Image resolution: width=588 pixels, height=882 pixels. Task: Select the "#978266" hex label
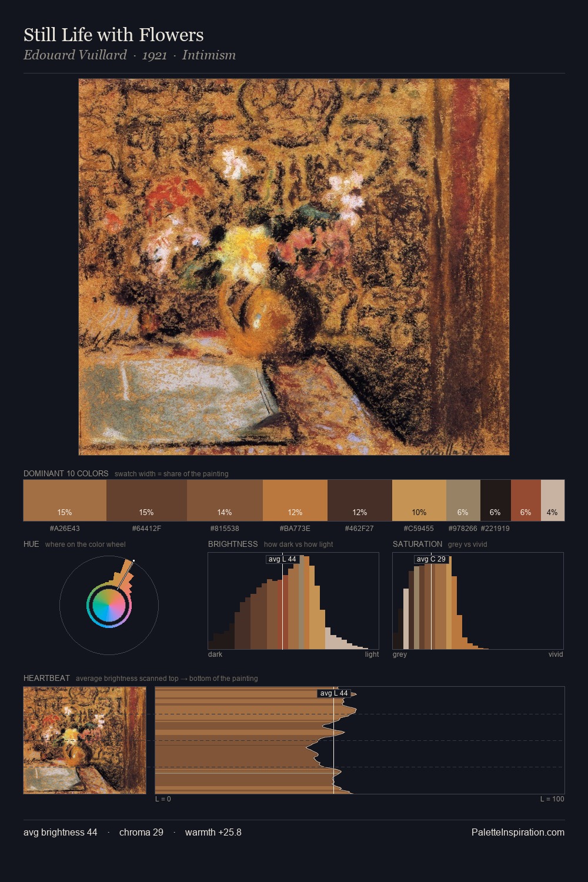click(463, 529)
